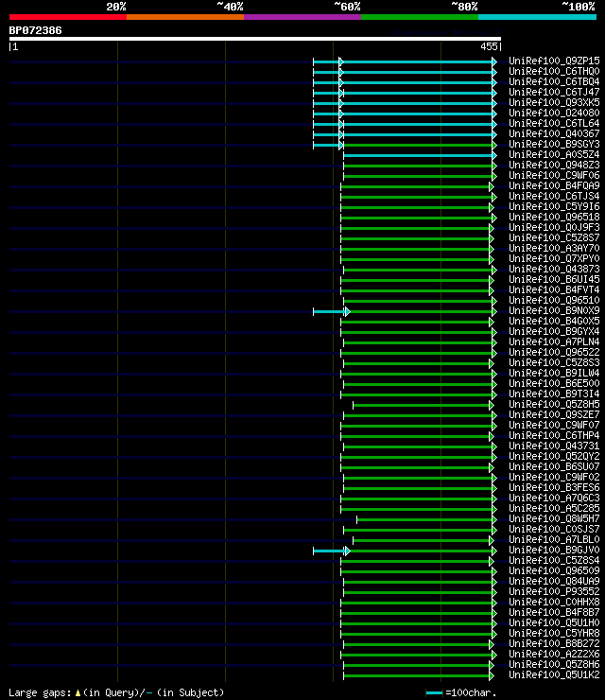605x700 pixels.
Task: Select the UniRef100_C9WF02 label
Action: pos(554,478)
